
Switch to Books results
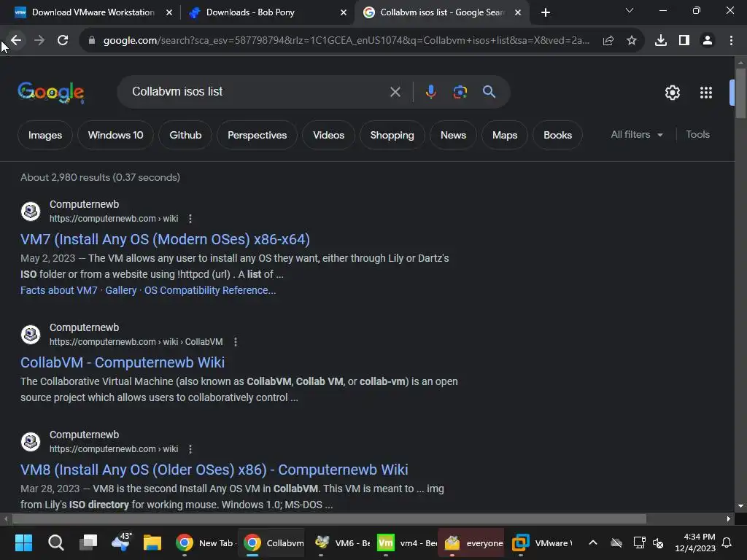point(557,135)
